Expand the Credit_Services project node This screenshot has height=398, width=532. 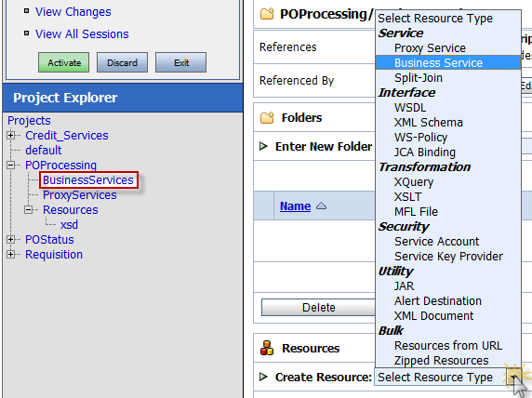(x=11, y=136)
